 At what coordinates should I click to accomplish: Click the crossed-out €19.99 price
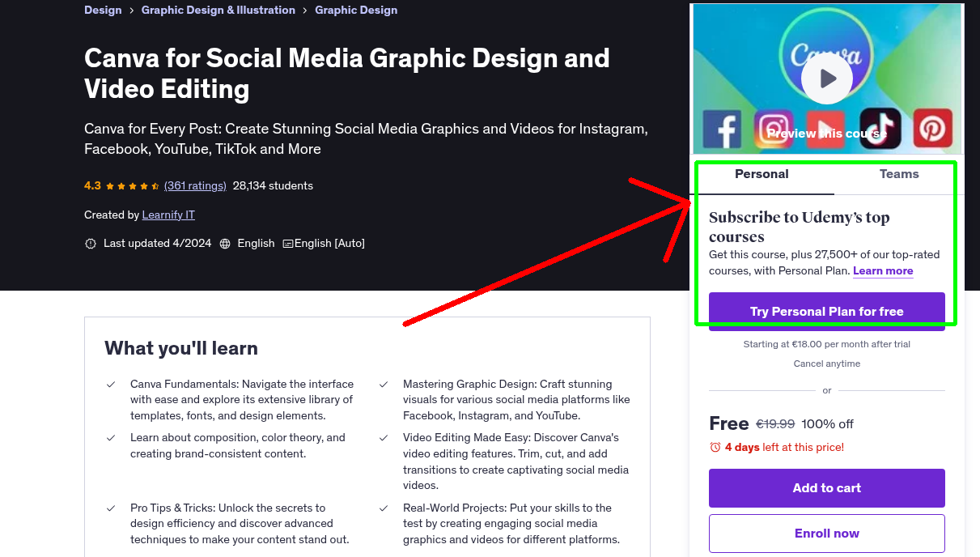click(775, 424)
